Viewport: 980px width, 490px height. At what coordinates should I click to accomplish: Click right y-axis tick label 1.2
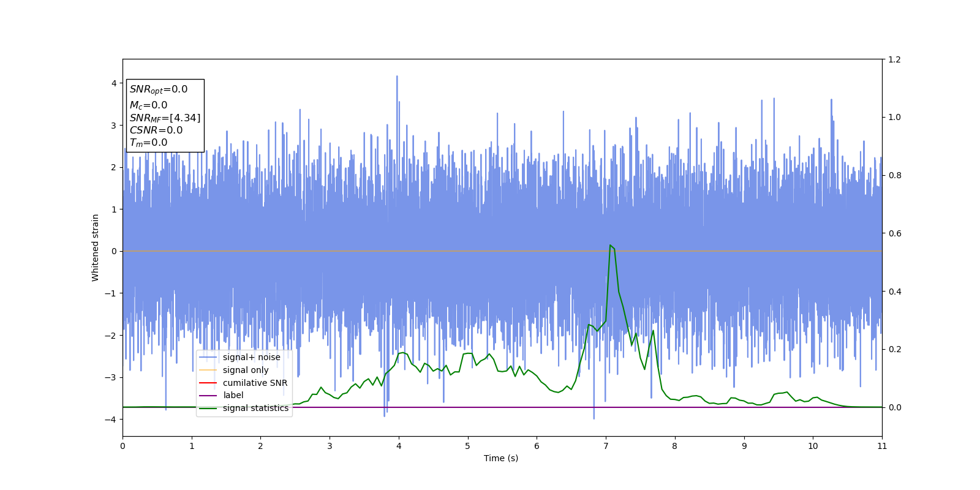click(894, 59)
